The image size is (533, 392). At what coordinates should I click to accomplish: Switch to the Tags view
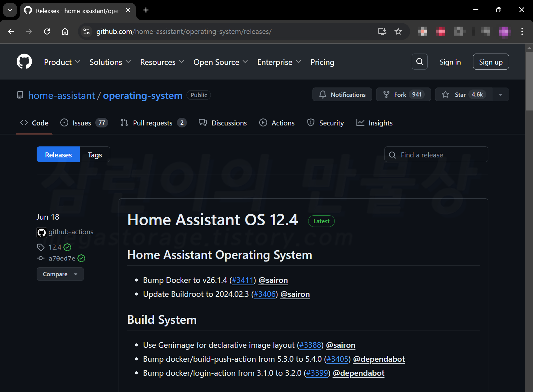[x=95, y=154]
